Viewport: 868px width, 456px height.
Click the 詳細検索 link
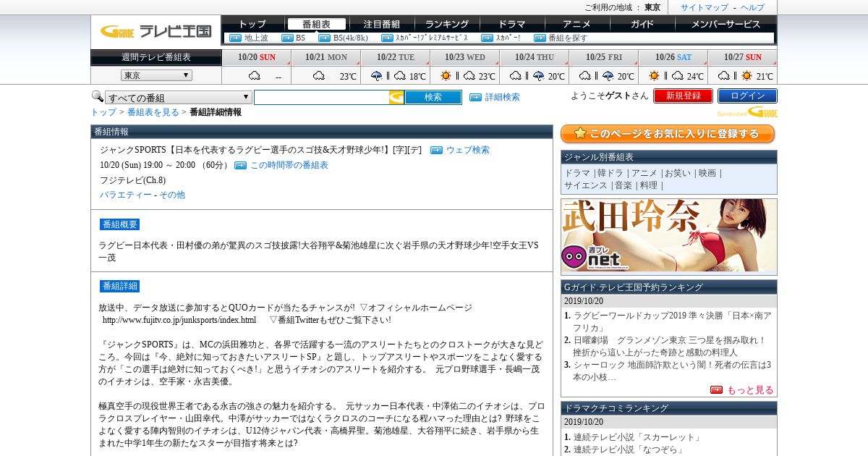coord(502,97)
